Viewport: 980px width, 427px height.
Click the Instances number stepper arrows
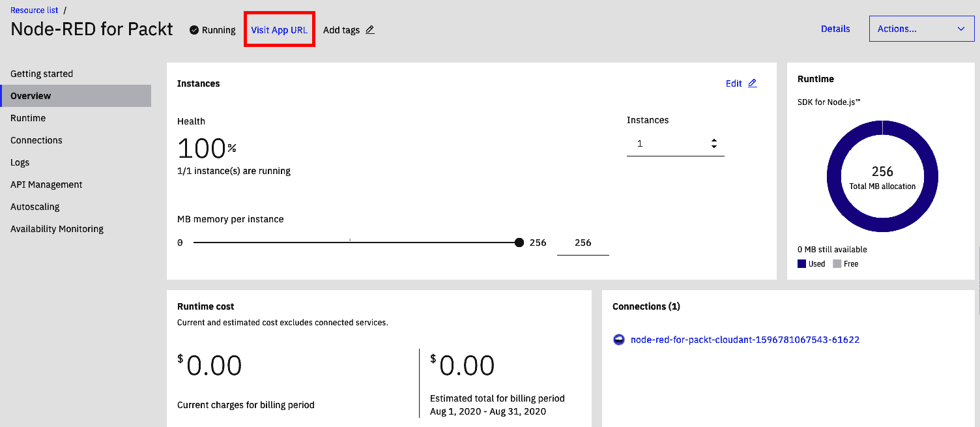coord(714,143)
